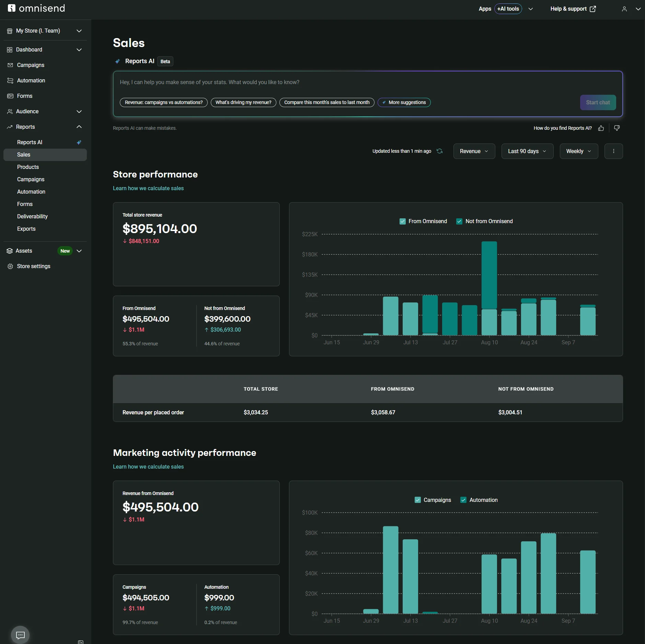Click More suggestions chip
Screen dimensions: 645x644
click(x=404, y=102)
